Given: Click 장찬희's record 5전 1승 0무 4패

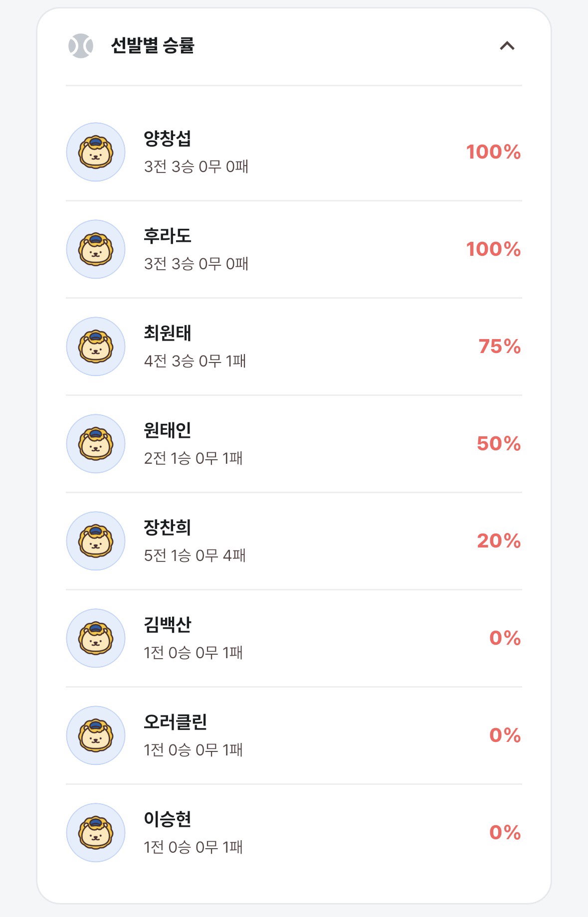Looking at the screenshot, I should tap(195, 555).
